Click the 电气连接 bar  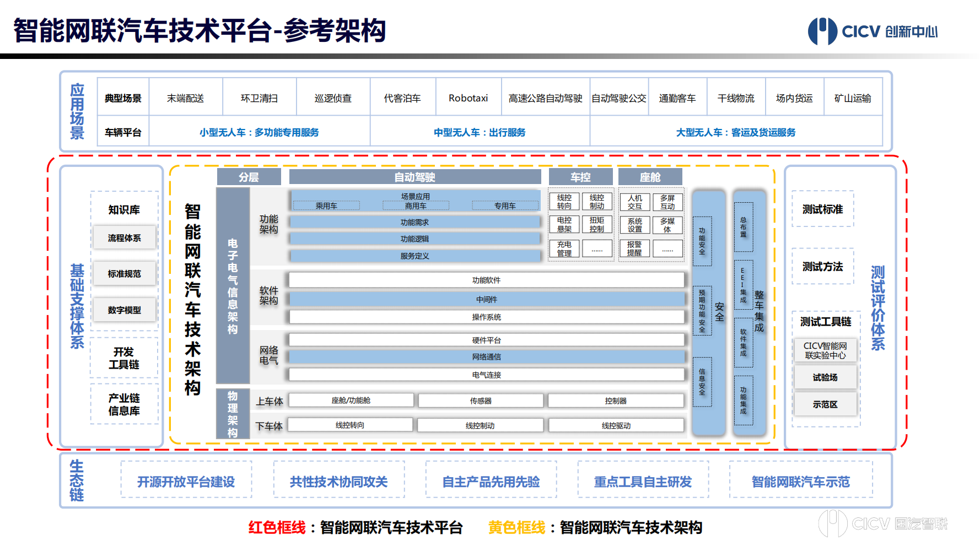point(486,375)
